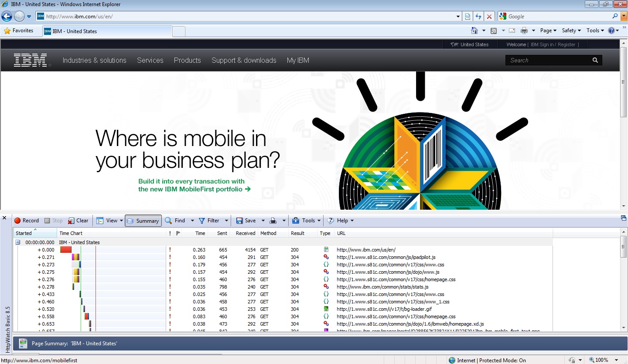This screenshot has width=628, height=364.
Task: Toggle the HttpWatch Summary button
Action: pos(143,221)
